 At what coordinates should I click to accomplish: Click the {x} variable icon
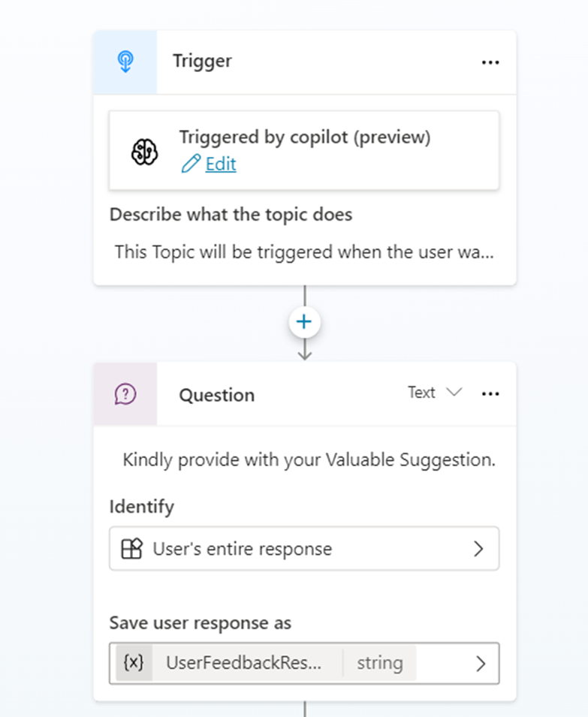pos(134,663)
